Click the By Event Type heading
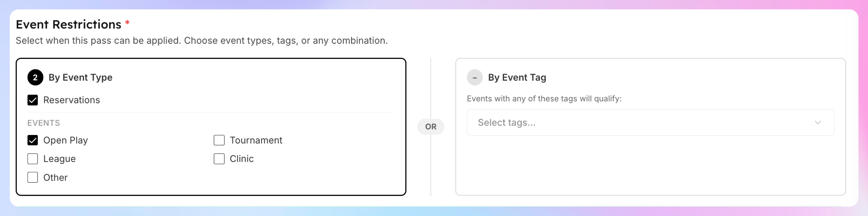This screenshot has width=868, height=216. point(80,78)
